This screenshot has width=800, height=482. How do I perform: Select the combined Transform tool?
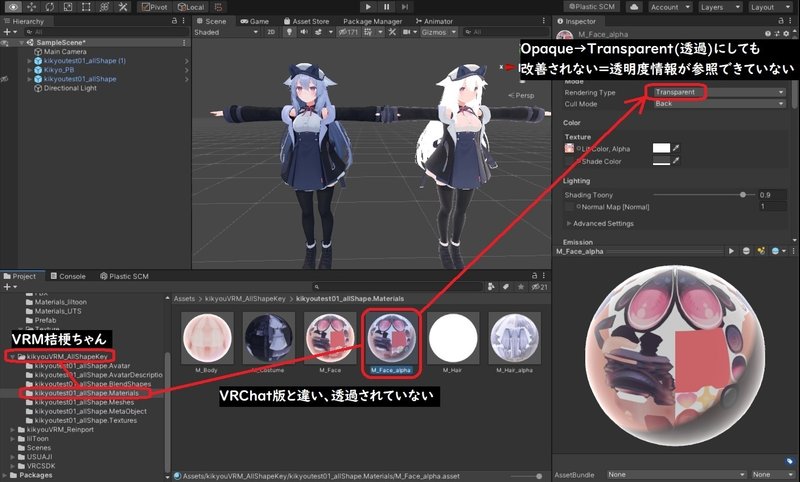(x=105, y=7)
